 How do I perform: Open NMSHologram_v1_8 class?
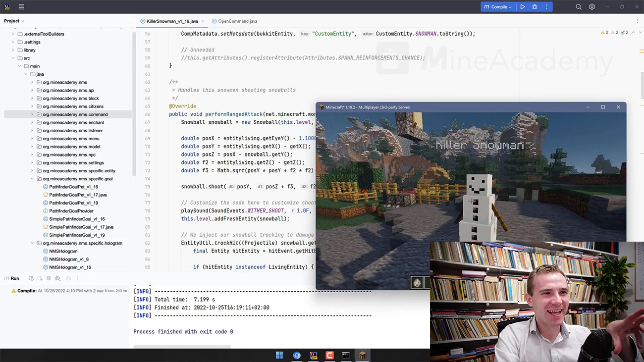65,259
